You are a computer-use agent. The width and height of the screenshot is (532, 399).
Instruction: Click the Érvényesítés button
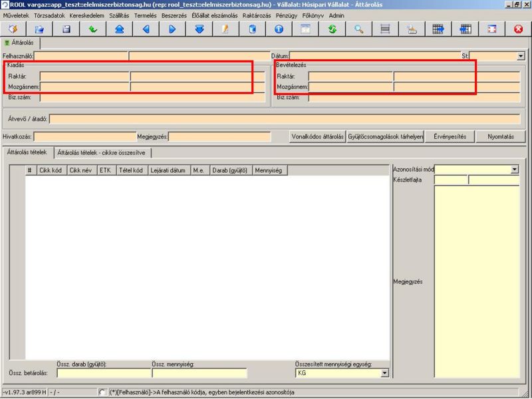[450, 137]
